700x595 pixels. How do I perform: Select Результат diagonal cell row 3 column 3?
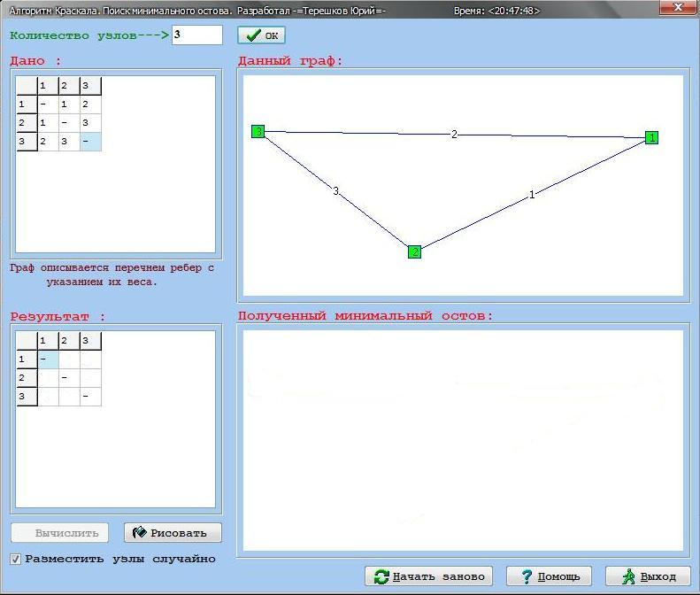pos(90,397)
